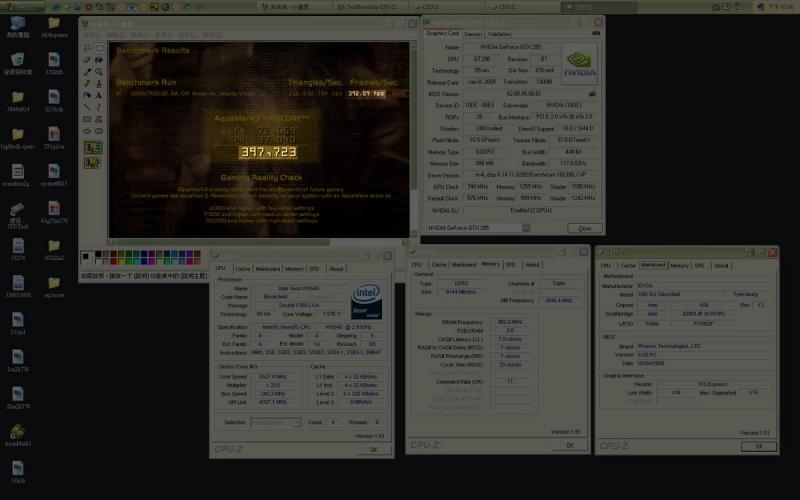Open the processor Selection dropdown in CPU-Z
Image resolution: width=800 pixels, height=500 pixels.
(276, 422)
